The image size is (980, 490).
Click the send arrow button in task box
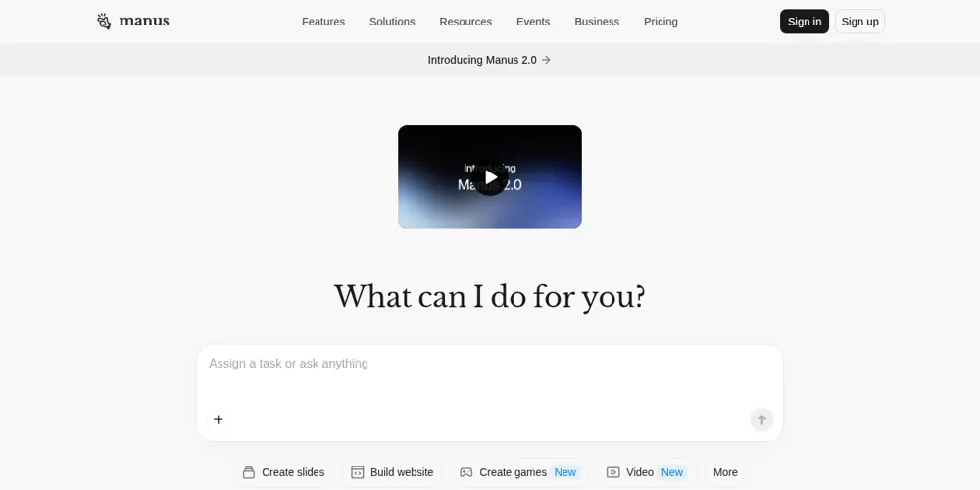[x=761, y=419]
